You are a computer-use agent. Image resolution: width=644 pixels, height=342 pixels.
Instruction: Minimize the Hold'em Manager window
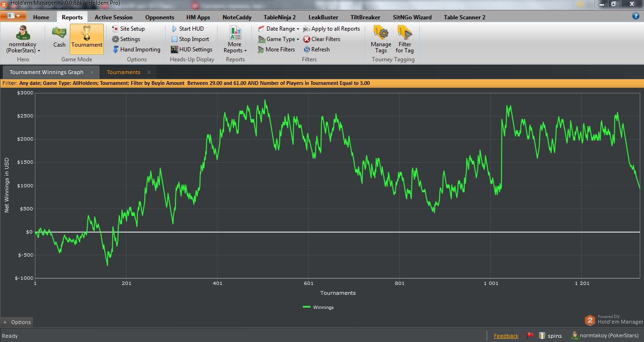point(602,4)
